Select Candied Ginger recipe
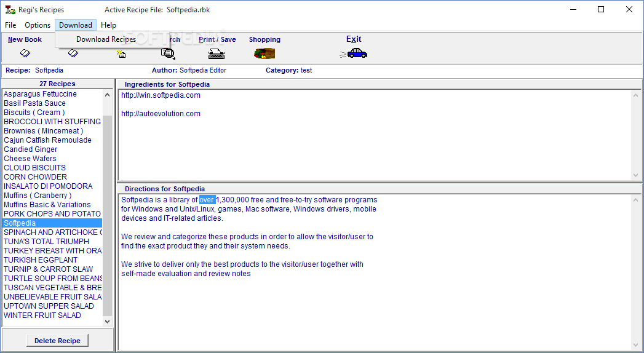Image resolution: width=644 pixels, height=353 pixels. click(52, 149)
